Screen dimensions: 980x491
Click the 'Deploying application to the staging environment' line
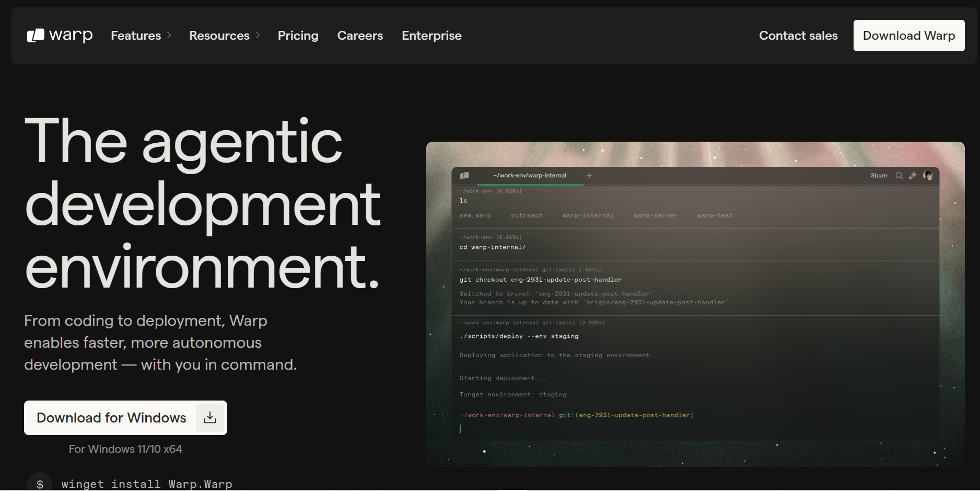point(560,356)
